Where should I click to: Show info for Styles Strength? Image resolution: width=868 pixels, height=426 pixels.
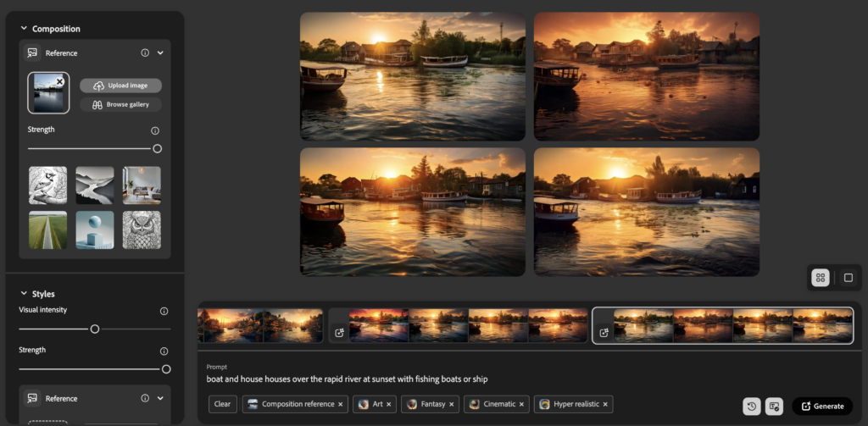coord(164,351)
